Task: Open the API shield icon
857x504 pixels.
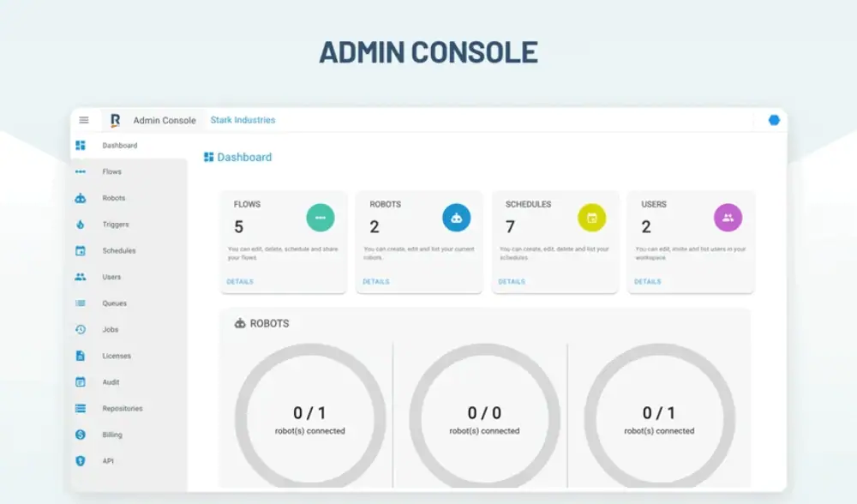Action: [x=81, y=461]
